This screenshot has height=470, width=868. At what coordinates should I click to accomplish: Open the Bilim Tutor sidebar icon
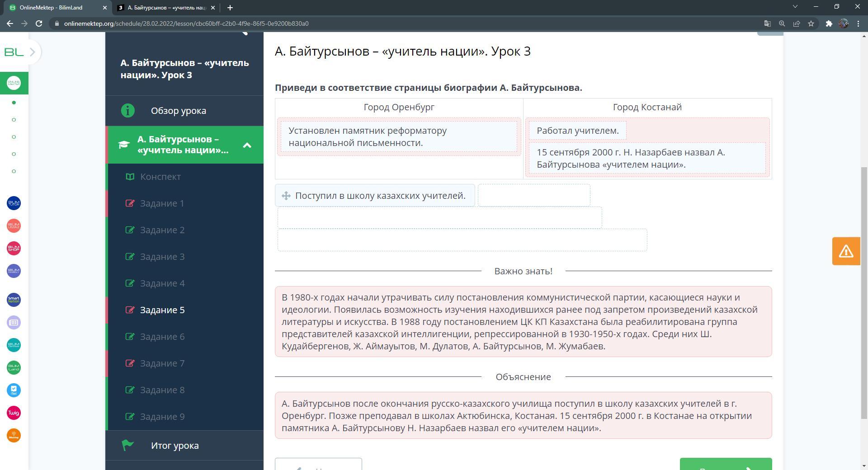click(14, 203)
